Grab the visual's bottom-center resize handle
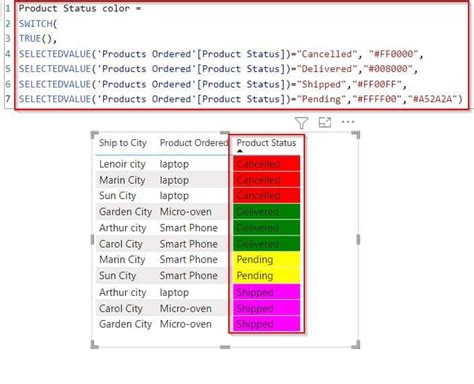Viewport: 474px width, 384px height. 225,347
